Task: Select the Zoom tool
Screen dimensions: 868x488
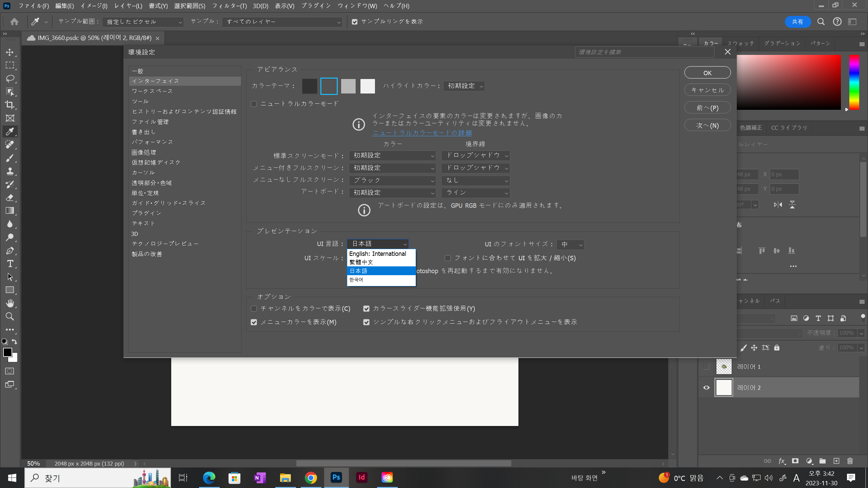Action: (10, 317)
